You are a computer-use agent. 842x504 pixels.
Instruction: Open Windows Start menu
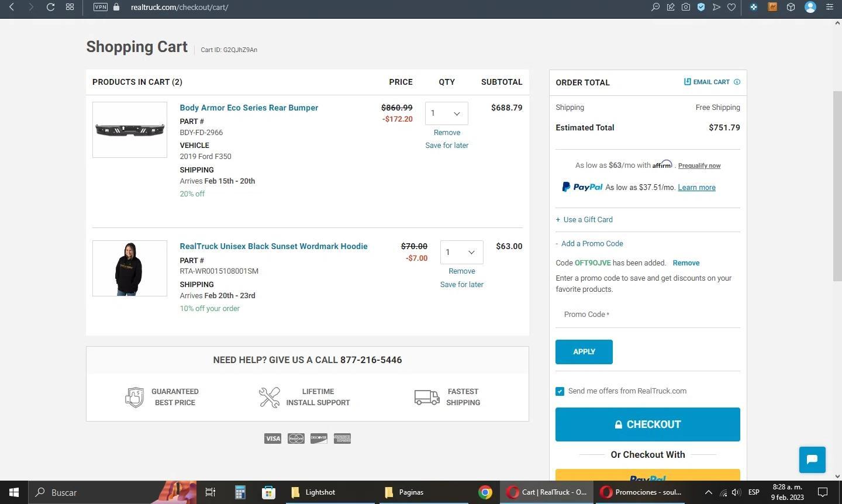[14, 492]
